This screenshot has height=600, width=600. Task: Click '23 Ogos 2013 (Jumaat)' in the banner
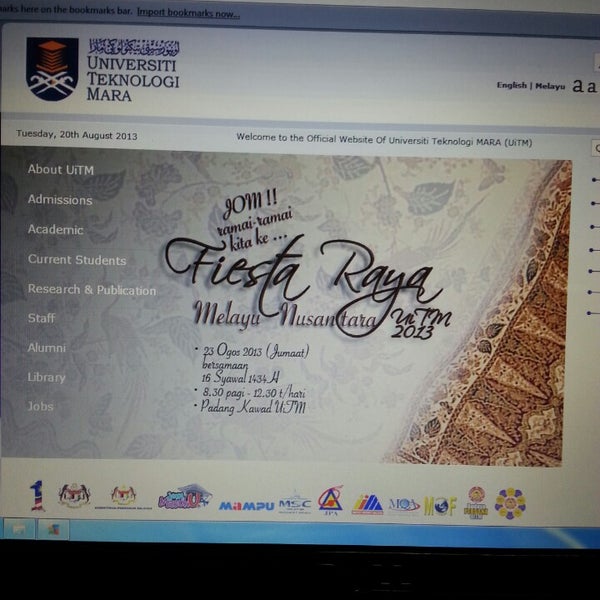(256, 351)
